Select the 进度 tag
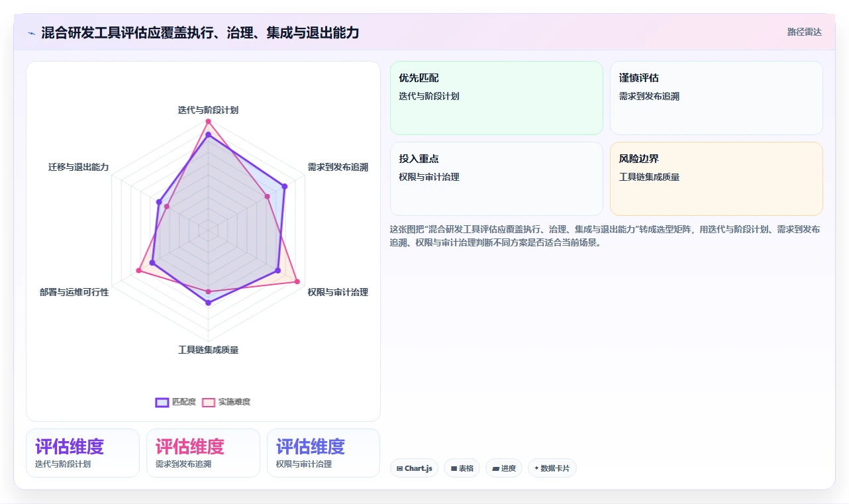The width and height of the screenshot is (849, 504). coord(504,468)
